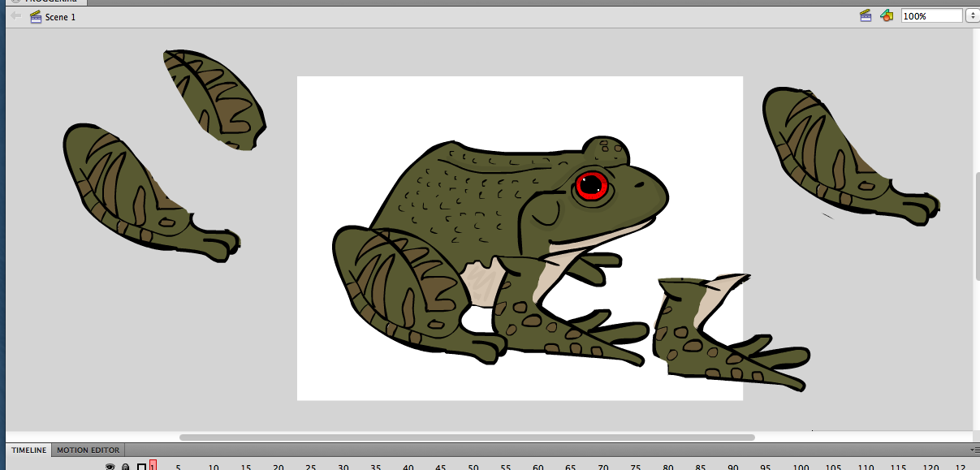Select the cut-off leg piece at top left
Screen dimensions: 980x470
pos(214,99)
